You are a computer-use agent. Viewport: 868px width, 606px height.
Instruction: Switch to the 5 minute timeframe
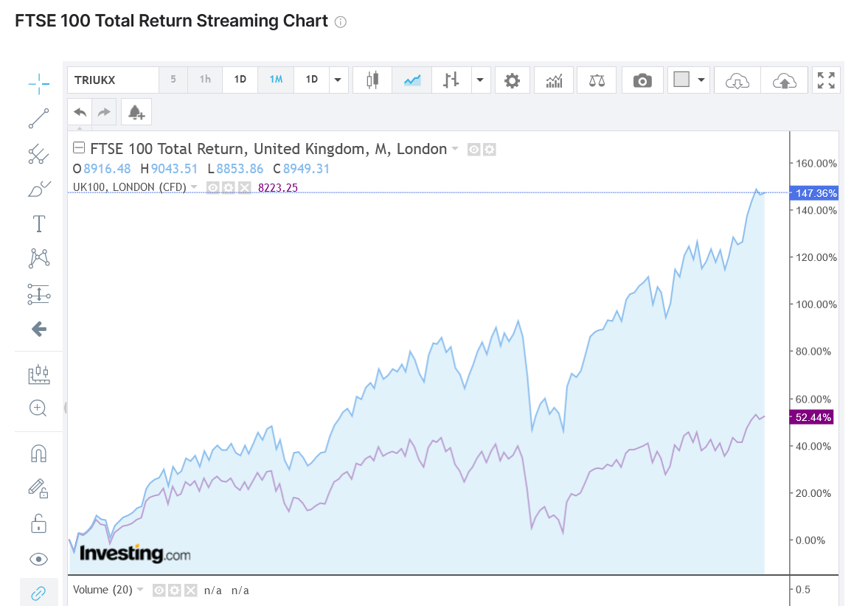173,79
